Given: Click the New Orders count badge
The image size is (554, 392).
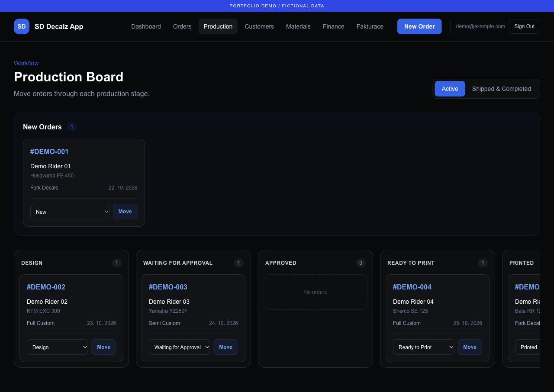Looking at the screenshot, I should click(x=72, y=127).
